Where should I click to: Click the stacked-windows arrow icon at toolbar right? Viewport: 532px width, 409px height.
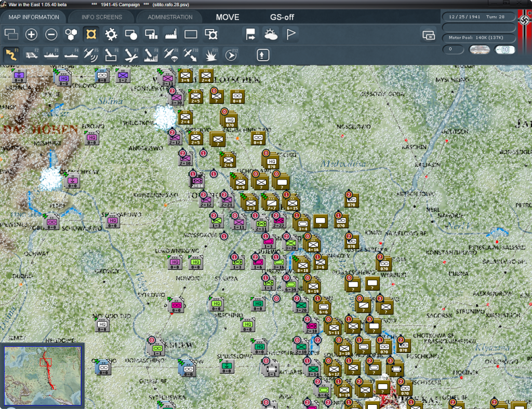pos(429,35)
